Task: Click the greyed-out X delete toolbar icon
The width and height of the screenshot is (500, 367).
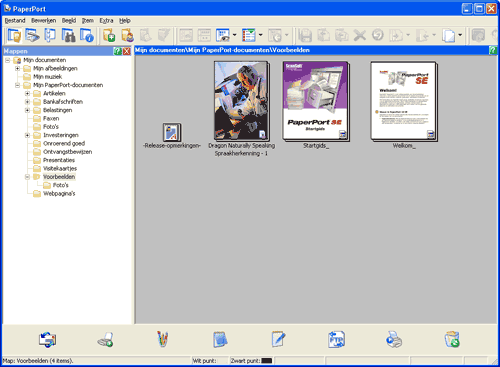Action: (360, 35)
